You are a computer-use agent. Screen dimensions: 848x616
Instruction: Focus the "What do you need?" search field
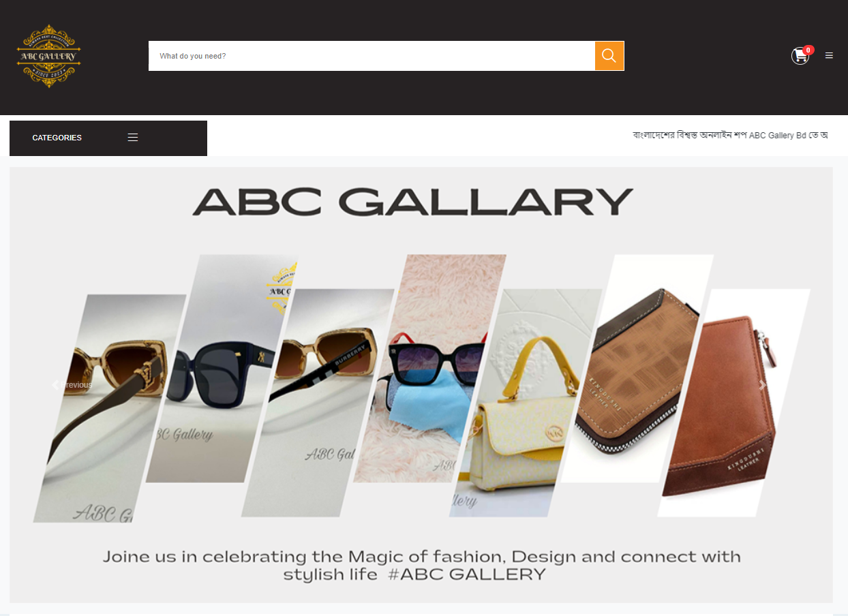click(372, 56)
